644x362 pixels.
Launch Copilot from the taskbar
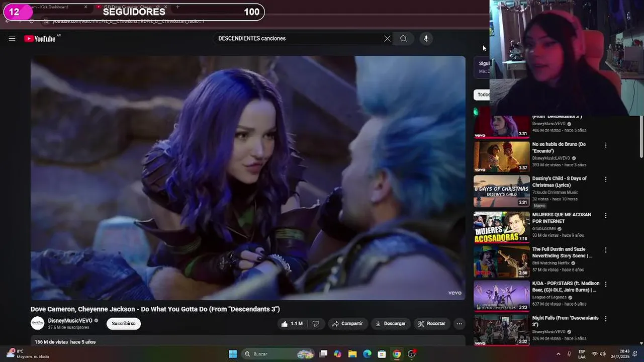click(x=338, y=354)
